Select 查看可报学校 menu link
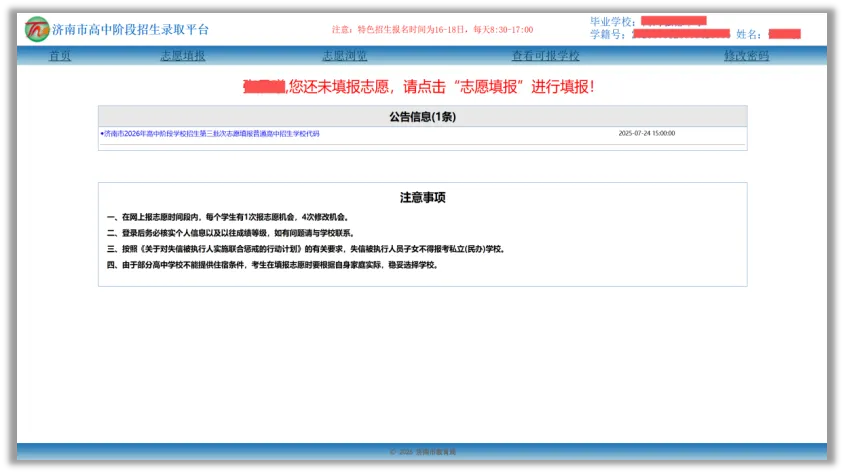Viewport: 844px width, 474px height. [x=545, y=55]
